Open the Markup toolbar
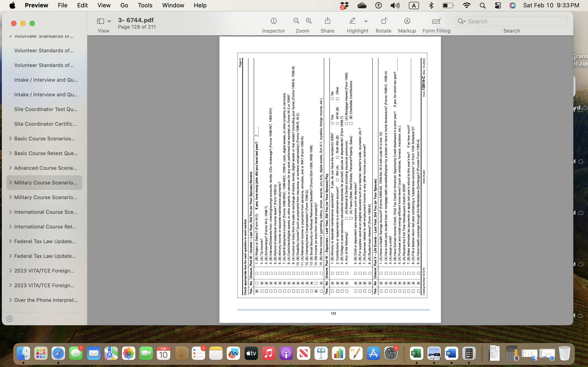Screen dimensions: 588x367 click(x=407, y=23)
